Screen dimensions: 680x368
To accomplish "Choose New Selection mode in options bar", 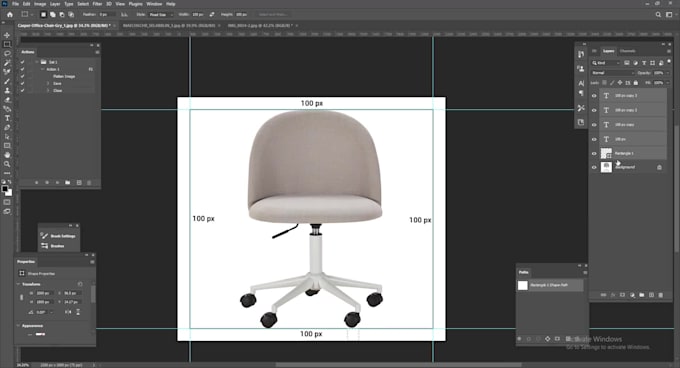I will coord(43,14).
